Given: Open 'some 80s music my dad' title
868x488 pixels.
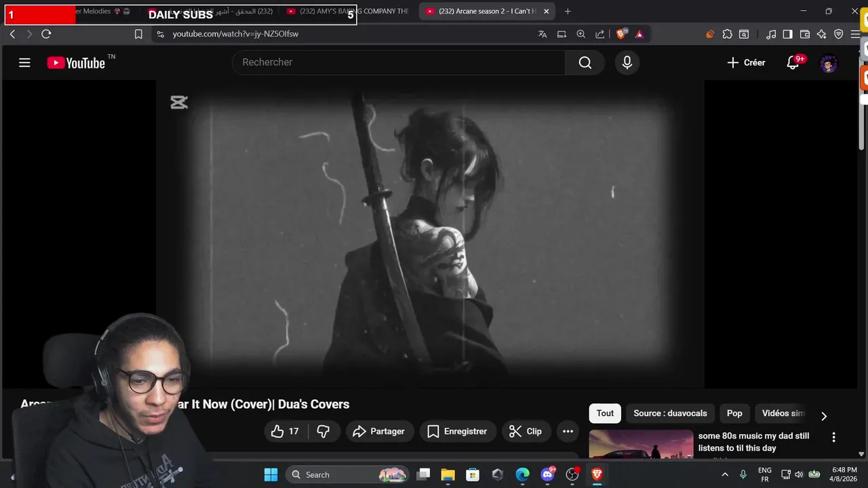Looking at the screenshot, I should (x=754, y=442).
